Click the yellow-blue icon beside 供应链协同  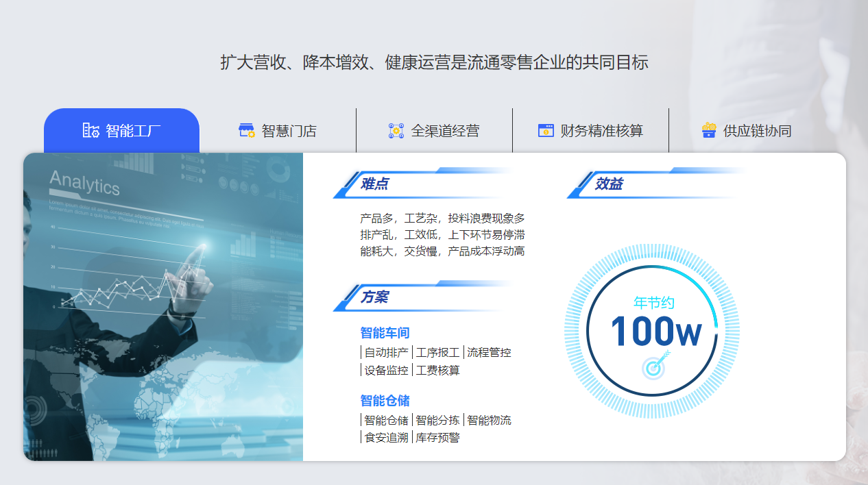[x=709, y=130]
